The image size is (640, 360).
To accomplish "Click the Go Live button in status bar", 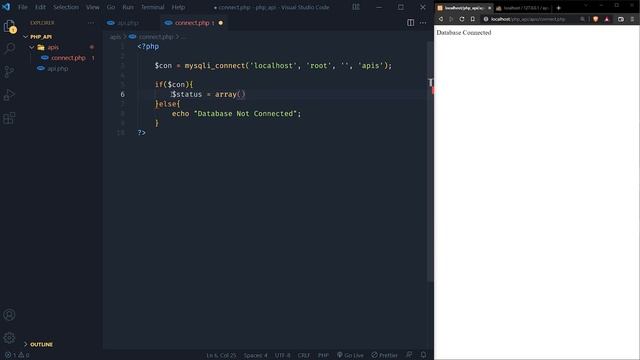I will click(x=350, y=355).
